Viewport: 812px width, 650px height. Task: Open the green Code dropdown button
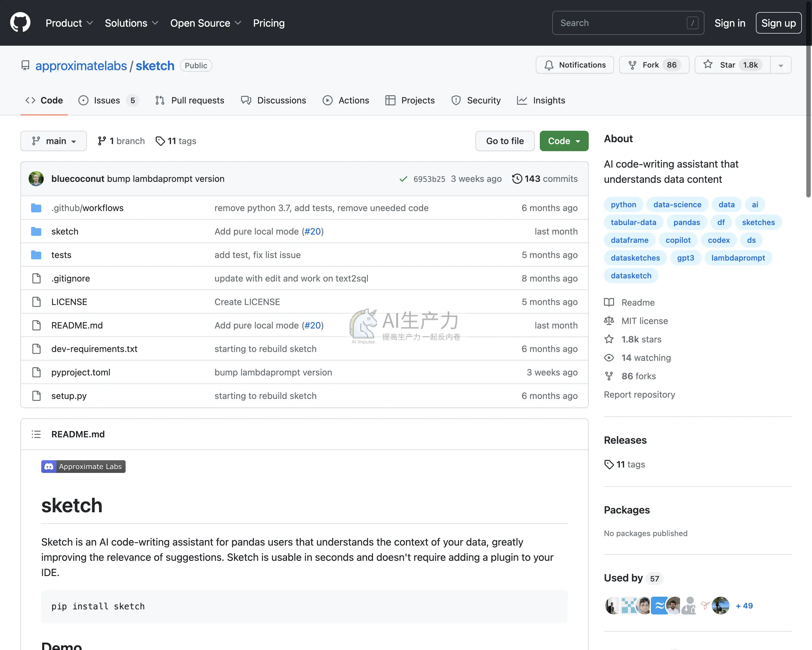pos(564,141)
